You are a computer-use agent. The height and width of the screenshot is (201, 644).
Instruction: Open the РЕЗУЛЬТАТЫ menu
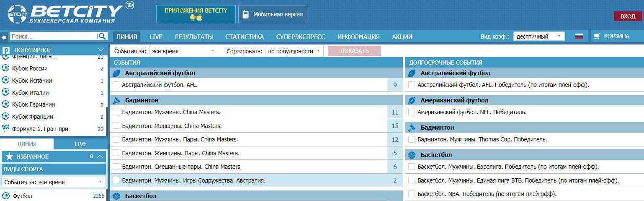click(194, 37)
